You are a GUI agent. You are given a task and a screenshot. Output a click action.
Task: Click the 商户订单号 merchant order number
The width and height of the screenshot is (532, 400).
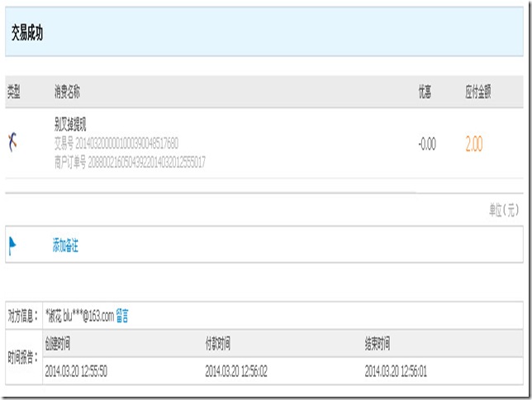click(x=130, y=162)
